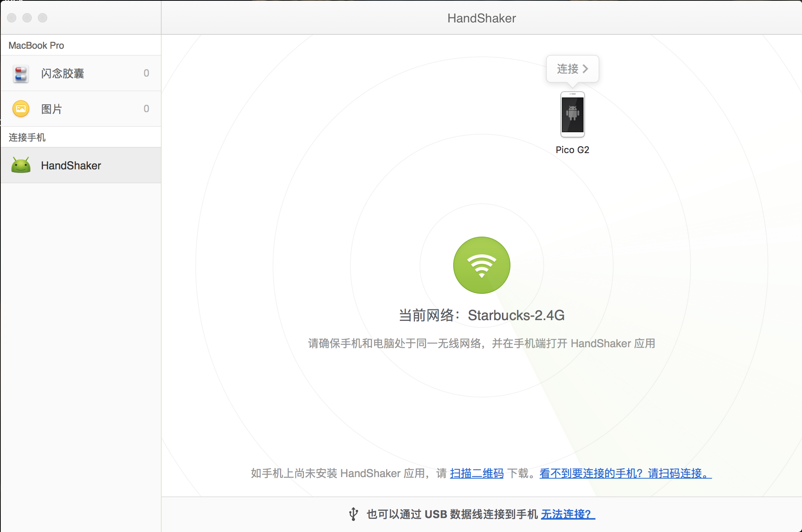Open 看不到要连接的手机 scan-to-connect link

pyautogui.click(x=625, y=473)
